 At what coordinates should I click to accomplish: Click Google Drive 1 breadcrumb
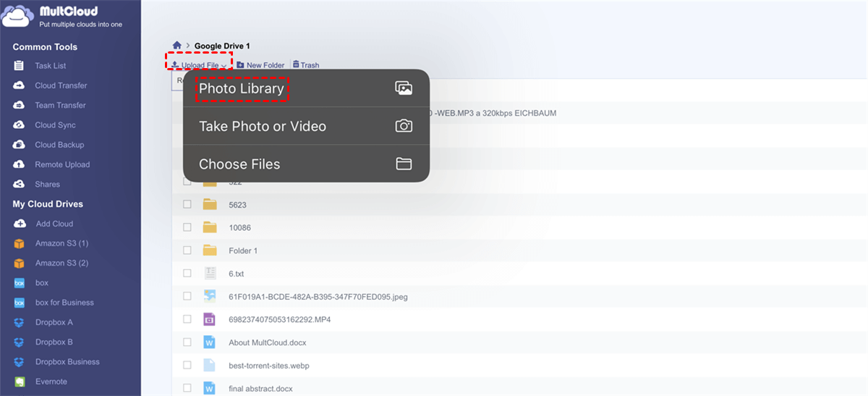pyautogui.click(x=222, y=46)
